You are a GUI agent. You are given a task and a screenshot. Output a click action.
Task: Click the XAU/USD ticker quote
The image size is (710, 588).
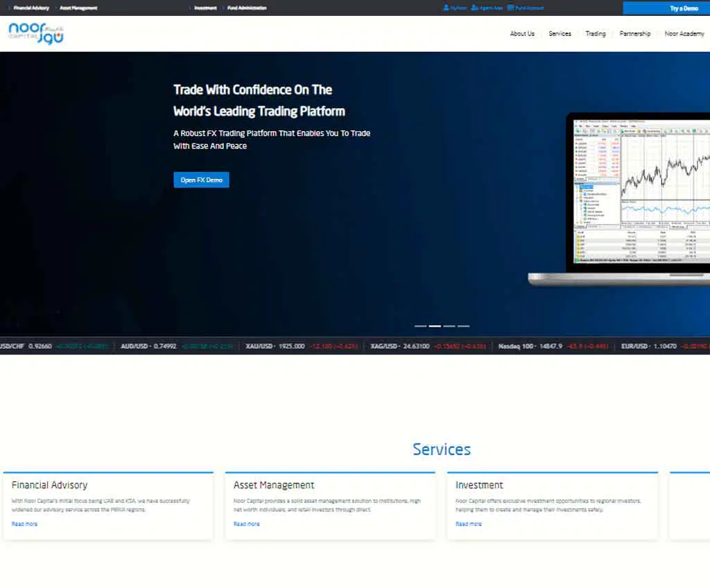click(302, 346)
